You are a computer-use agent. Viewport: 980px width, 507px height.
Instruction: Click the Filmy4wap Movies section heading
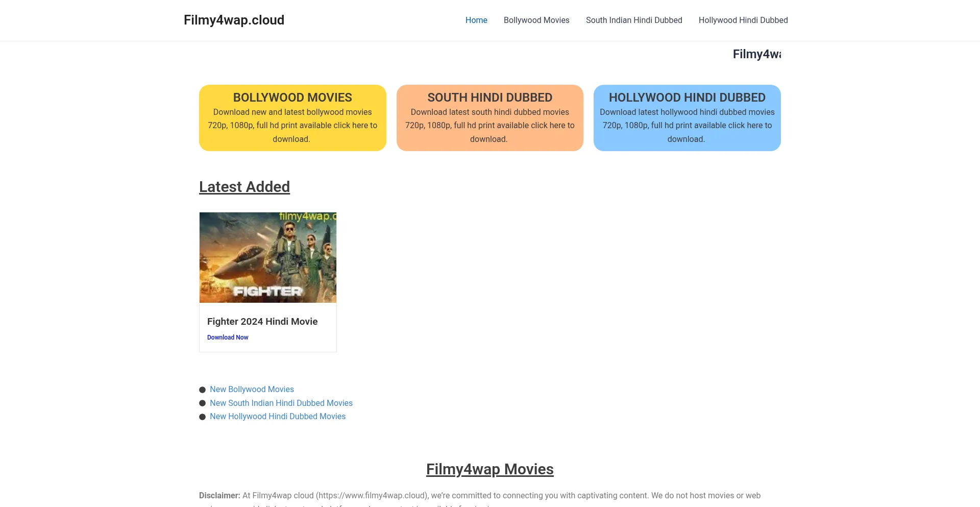[489, 469]
